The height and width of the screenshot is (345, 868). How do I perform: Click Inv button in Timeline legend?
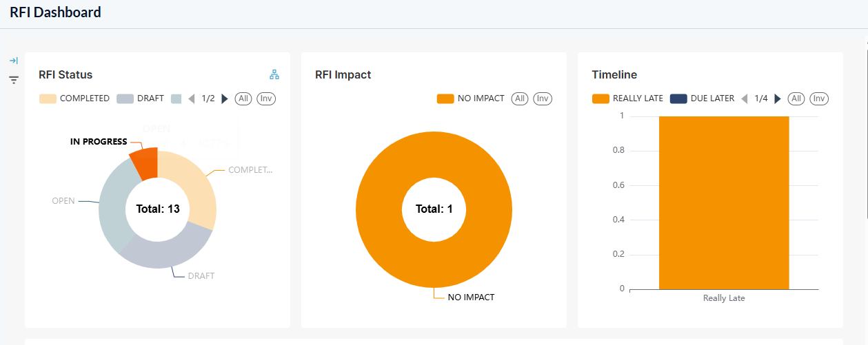pyautogui.click(x=818, y=98)
